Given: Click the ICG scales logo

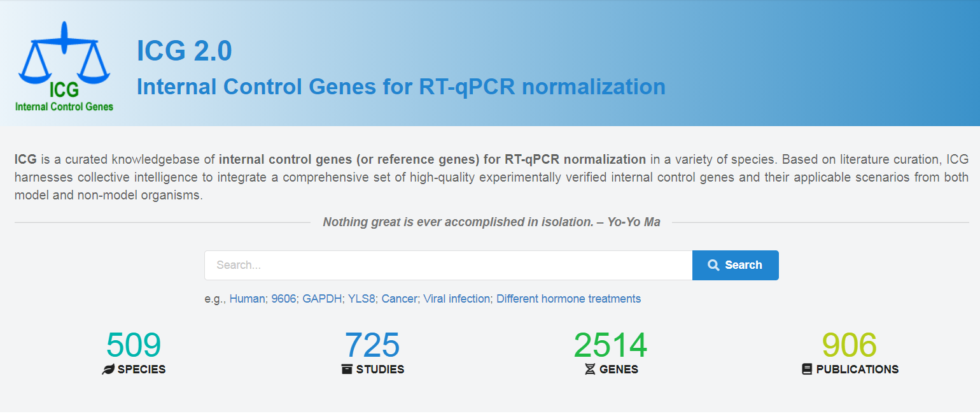Looking at the screenshot, I should [64, 67].
